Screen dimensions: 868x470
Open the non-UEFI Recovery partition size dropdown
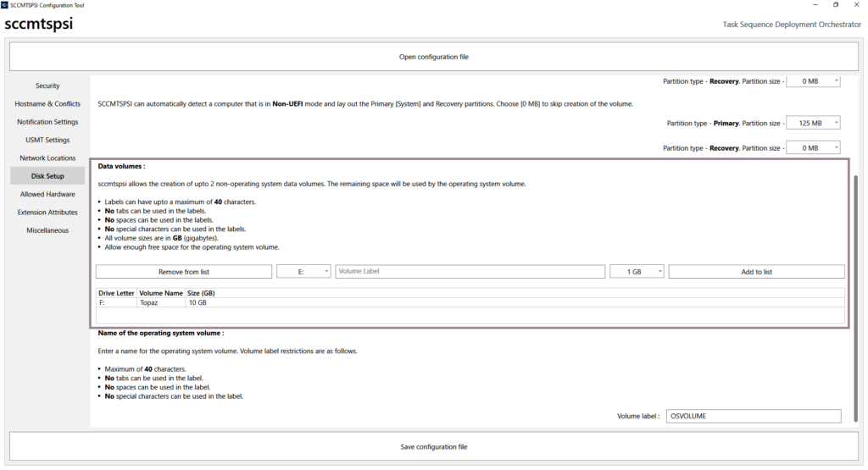pos(814,148)
